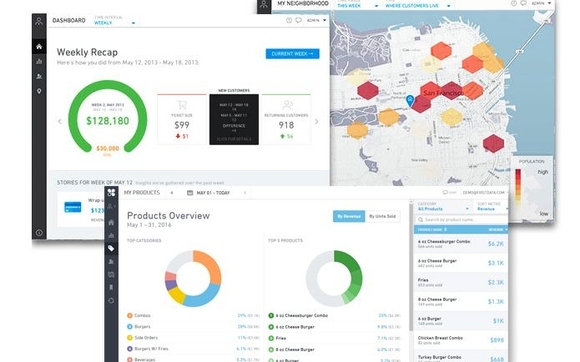Screen dimensions: 580x362
Task: Open Admin dropdown in Dashboard header
Action: 316,20
